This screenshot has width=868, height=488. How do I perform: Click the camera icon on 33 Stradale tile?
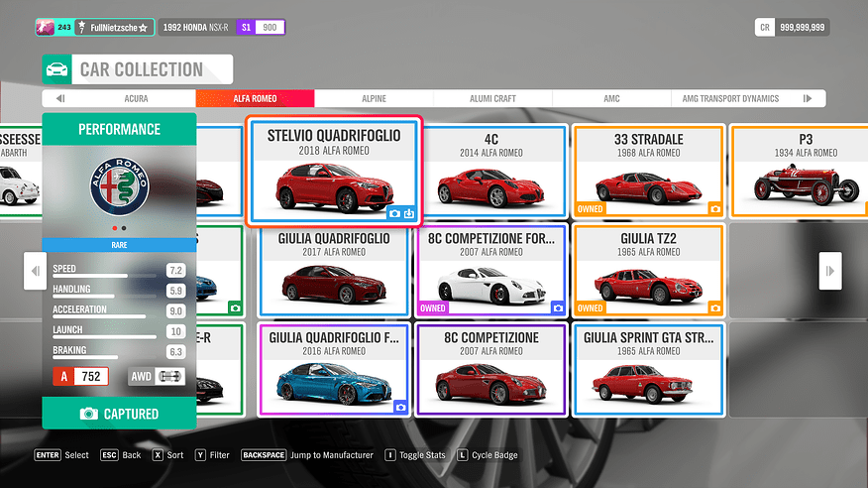pyautogui.click(x=714, y=209)
